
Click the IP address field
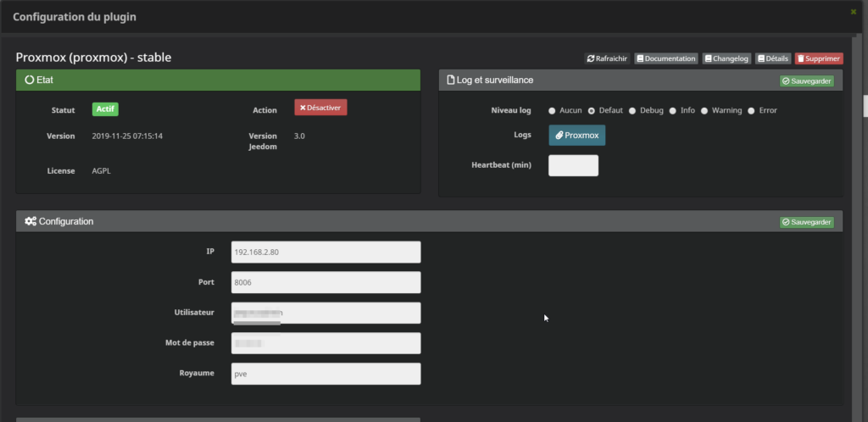pyautogui.click(x=325, y=253)
